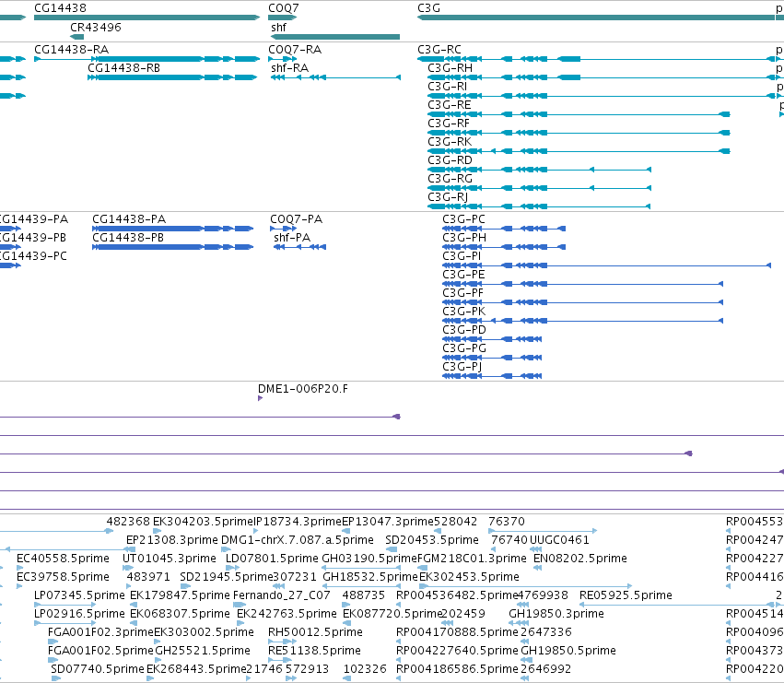Click the teal shf gene bar
Screen dimensions: 784x683
[x=335, y=37]
